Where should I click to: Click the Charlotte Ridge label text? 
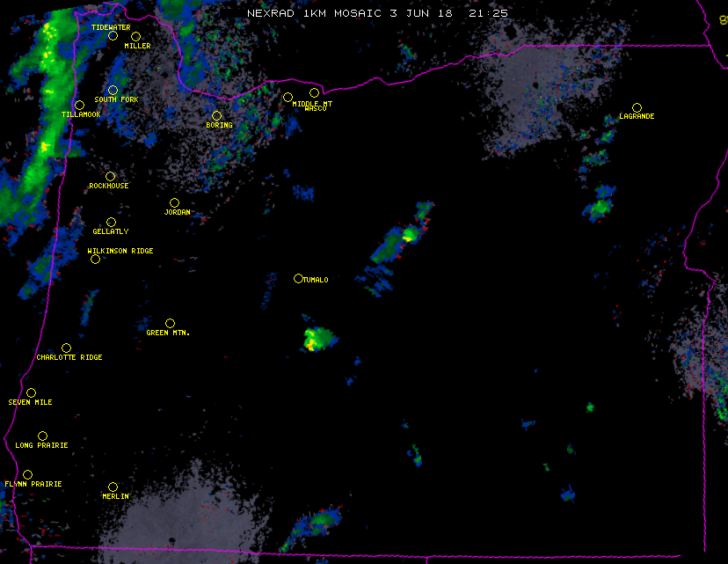click(69, 358)
